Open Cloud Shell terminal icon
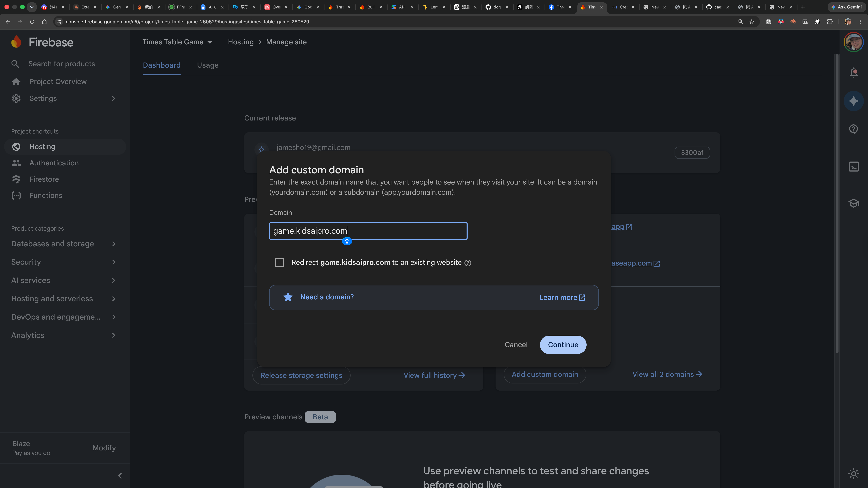Viewport: 868px width, 488px height. pos(854,167)
